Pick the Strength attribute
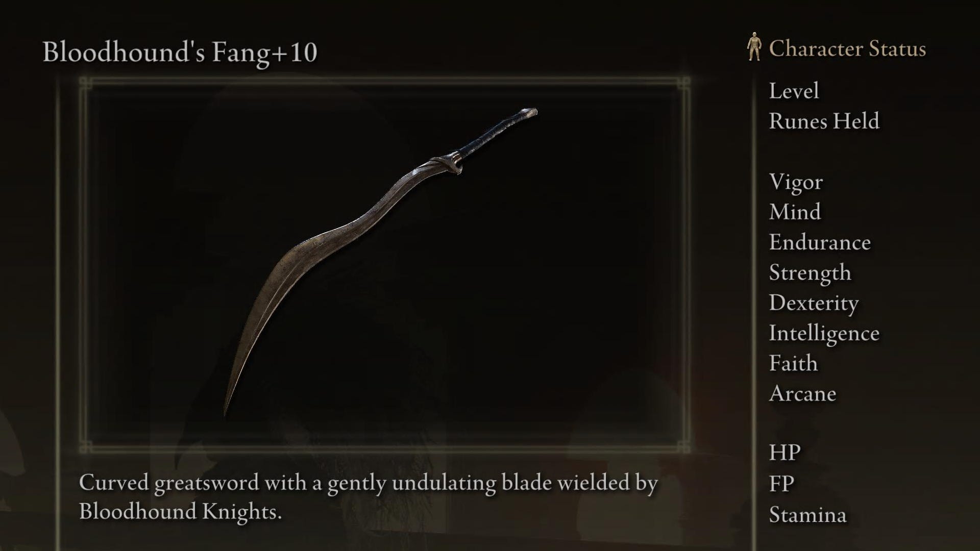The width and height of the screenshot is (980, 551). (x=810, y=273)
